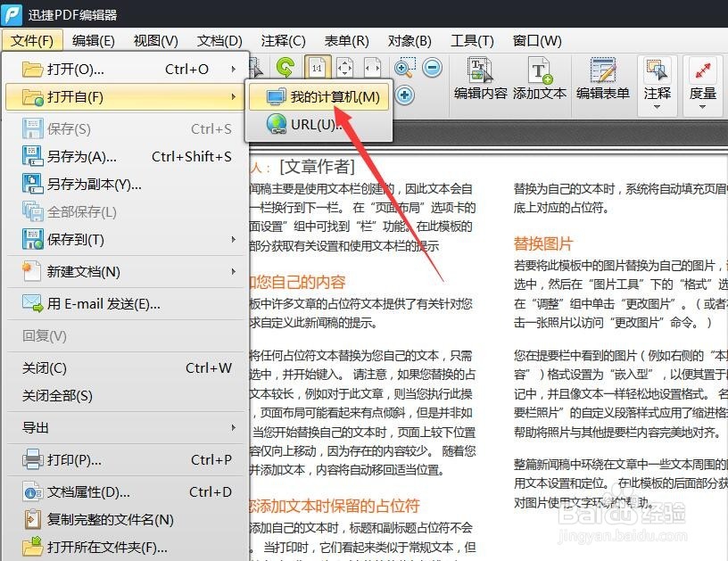
Task: Expand the 注释 dropdown arrow
Action: click(658, 107)
